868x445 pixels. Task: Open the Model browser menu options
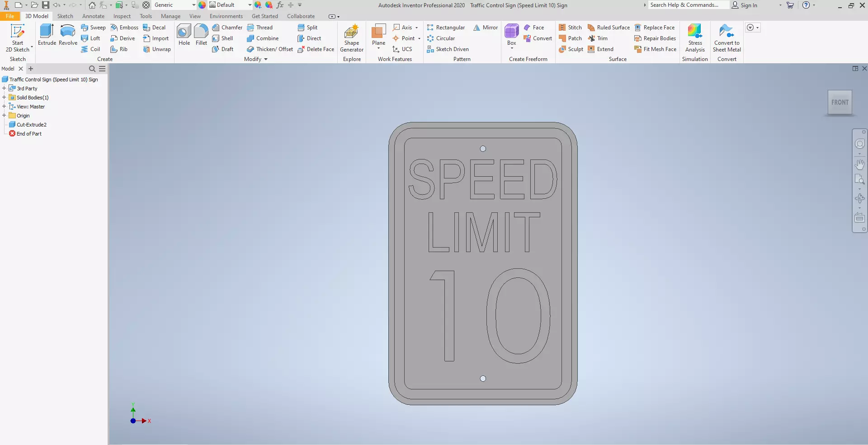(x=102, y=69)
